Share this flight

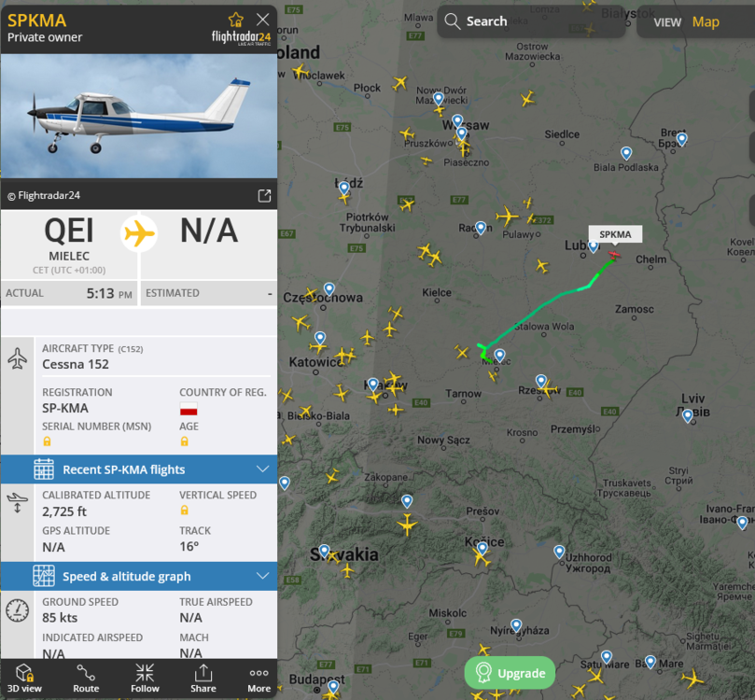click(x=203, y=679)
